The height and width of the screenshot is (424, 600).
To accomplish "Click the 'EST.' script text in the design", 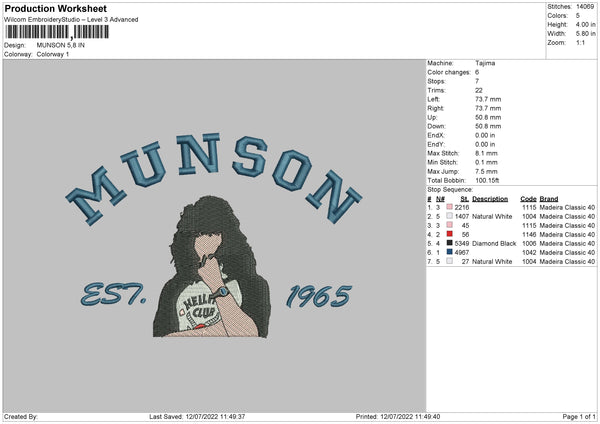I will click(113, 295).
